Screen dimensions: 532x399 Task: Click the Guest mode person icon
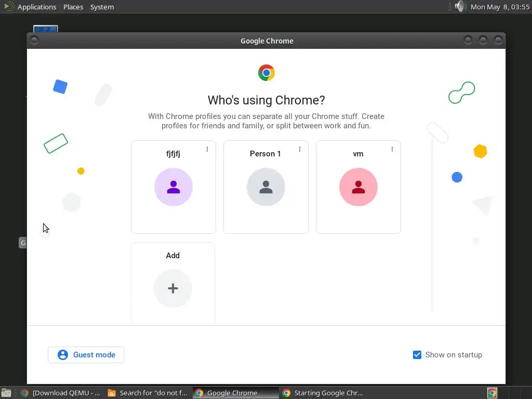(63, 355)
